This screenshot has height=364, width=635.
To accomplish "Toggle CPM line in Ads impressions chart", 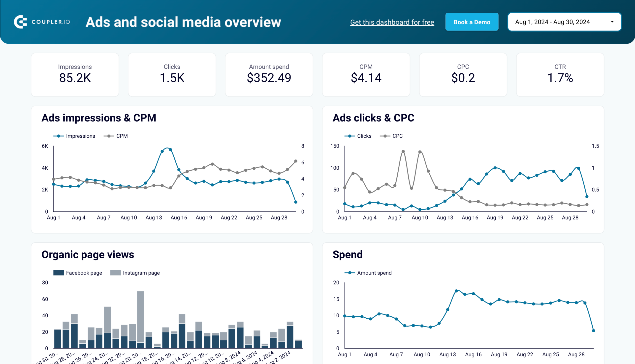I will (x=116, y=136).
